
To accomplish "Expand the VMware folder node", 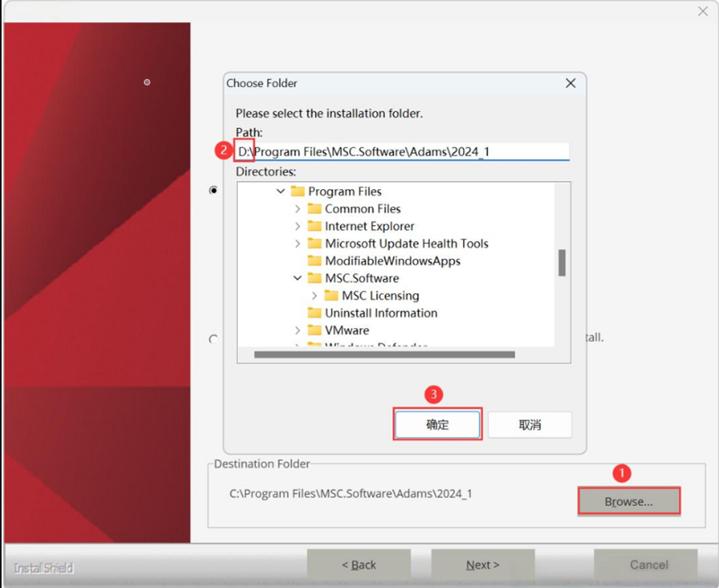I will click(298, 331).
